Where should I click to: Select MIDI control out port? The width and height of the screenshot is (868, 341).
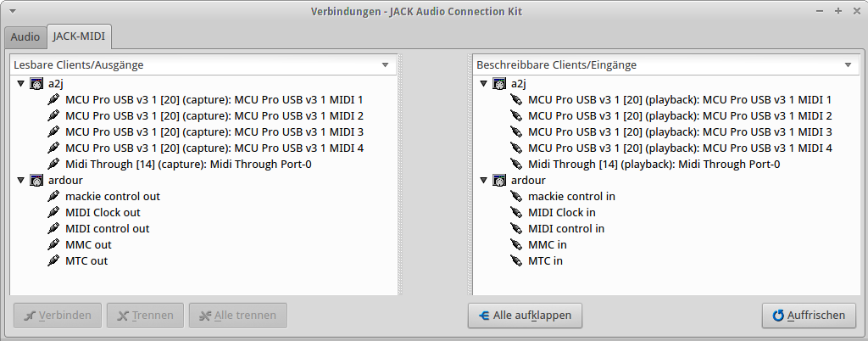pyautogui.click(x=107, y=229)
